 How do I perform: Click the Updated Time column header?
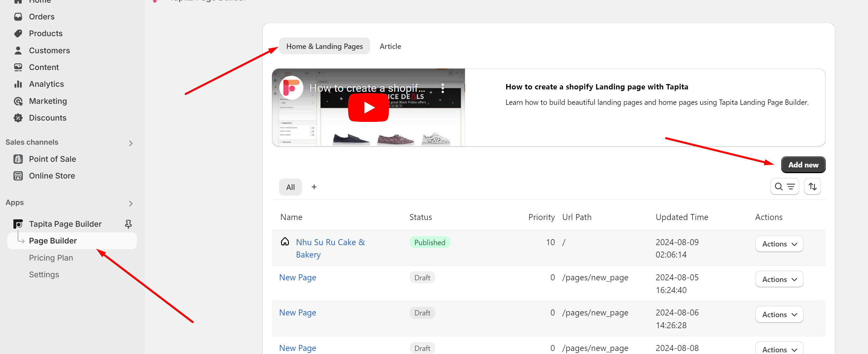click(x=682, y=217)
